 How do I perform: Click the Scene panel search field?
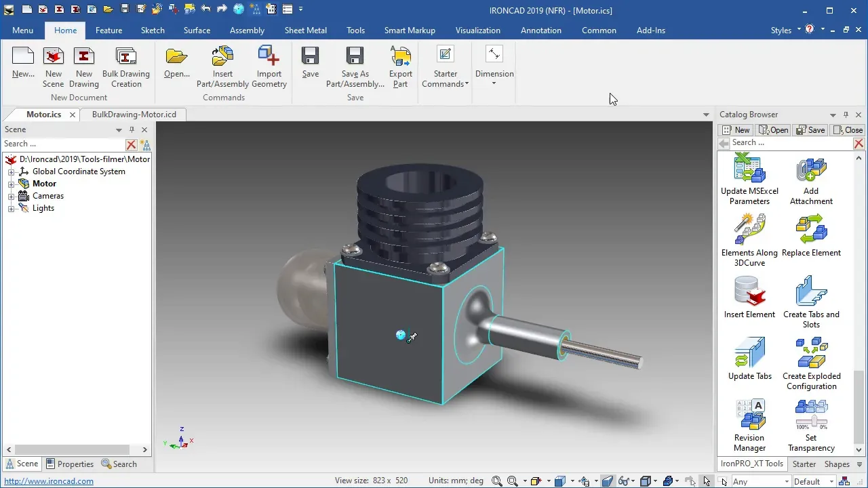click(64, 144)
